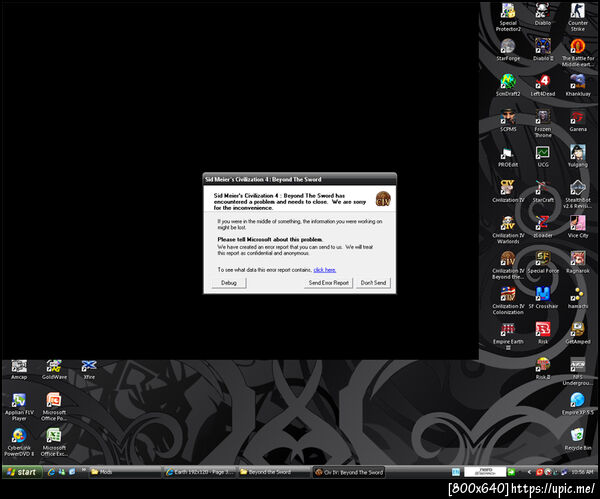Screen dimensions: 600x499
Task: Select the Diablo desktop shortcut
Action: [543, 15]
